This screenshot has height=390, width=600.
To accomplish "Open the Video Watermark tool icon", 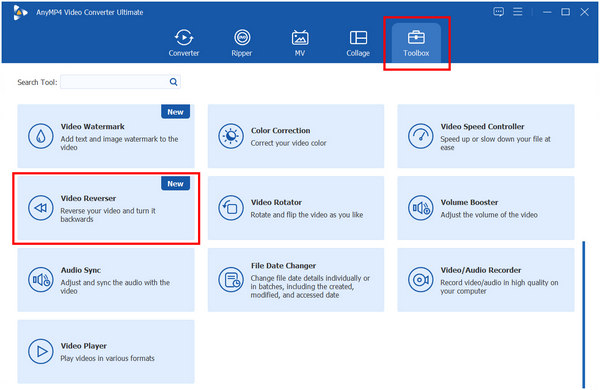I will (41, 136).
